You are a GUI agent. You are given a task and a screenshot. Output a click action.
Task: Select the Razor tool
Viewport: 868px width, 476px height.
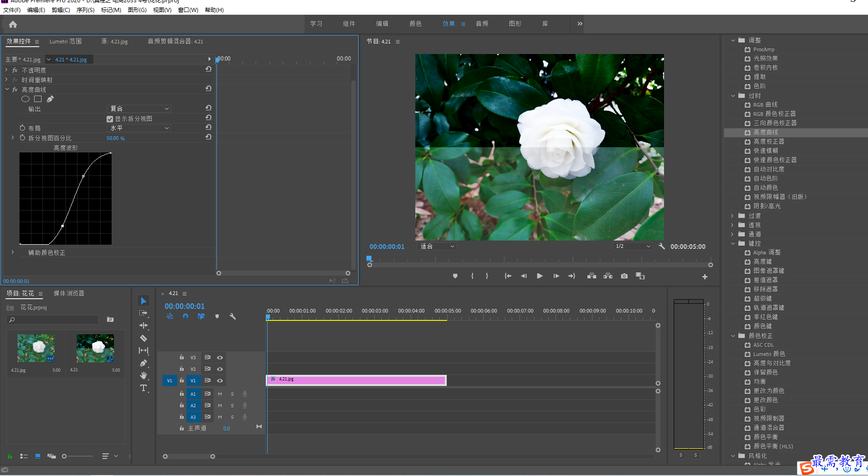(144, 338)
